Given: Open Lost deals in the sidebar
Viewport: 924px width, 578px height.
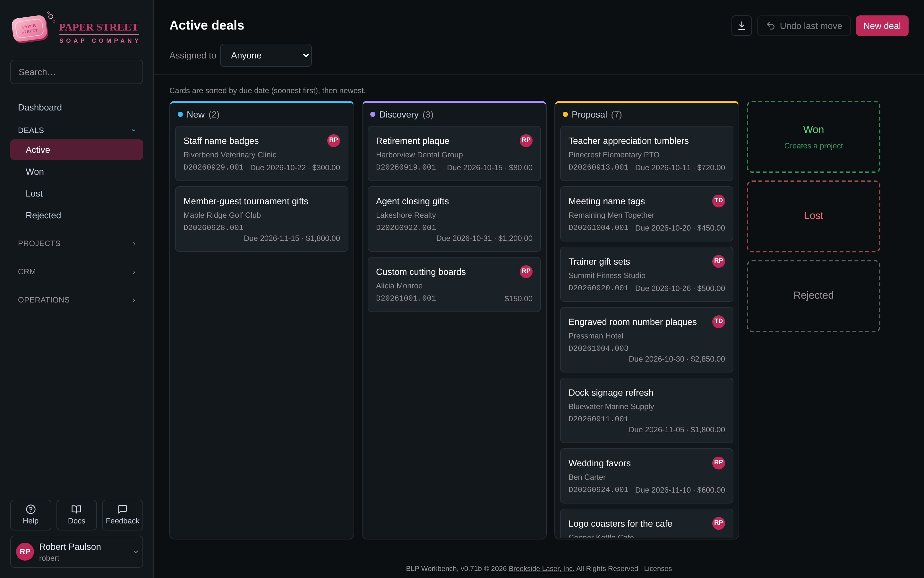Looking at the screenshot, I should pyautogui.click(x=76, y=193).
